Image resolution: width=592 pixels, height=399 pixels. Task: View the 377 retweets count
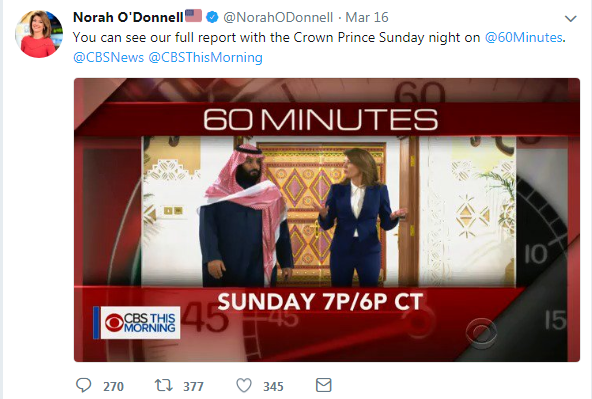(193, 387)
